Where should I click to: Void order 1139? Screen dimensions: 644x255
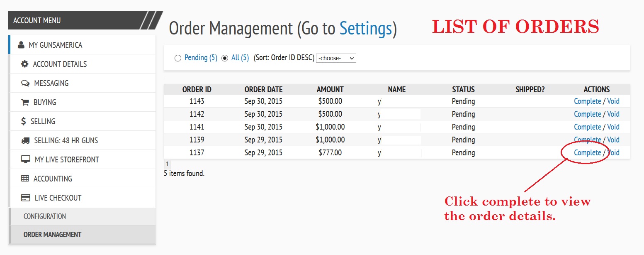pos(613,140)
